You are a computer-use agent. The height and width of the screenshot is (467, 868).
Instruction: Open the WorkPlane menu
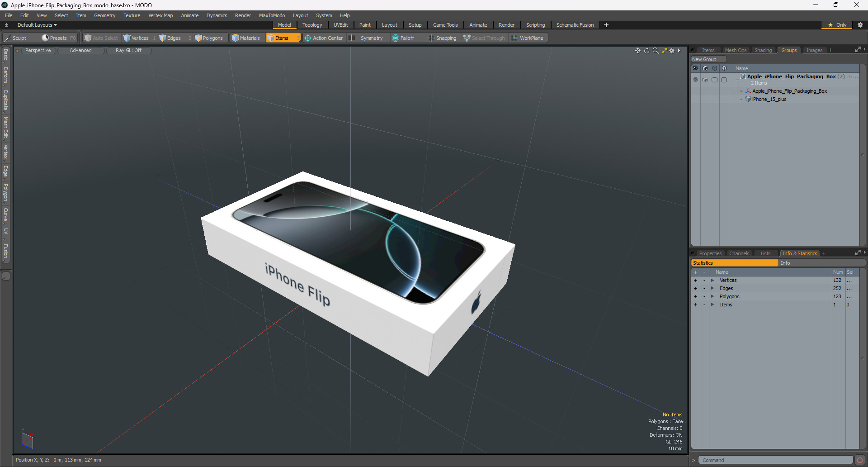point(528,38)
